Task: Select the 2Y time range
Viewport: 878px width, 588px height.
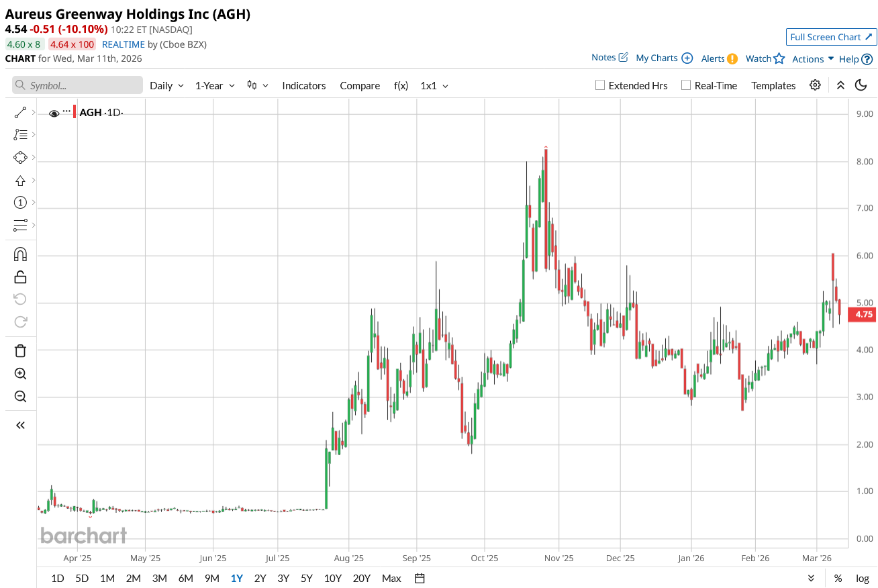Action: pyautogui.click(x=260, y=578)
